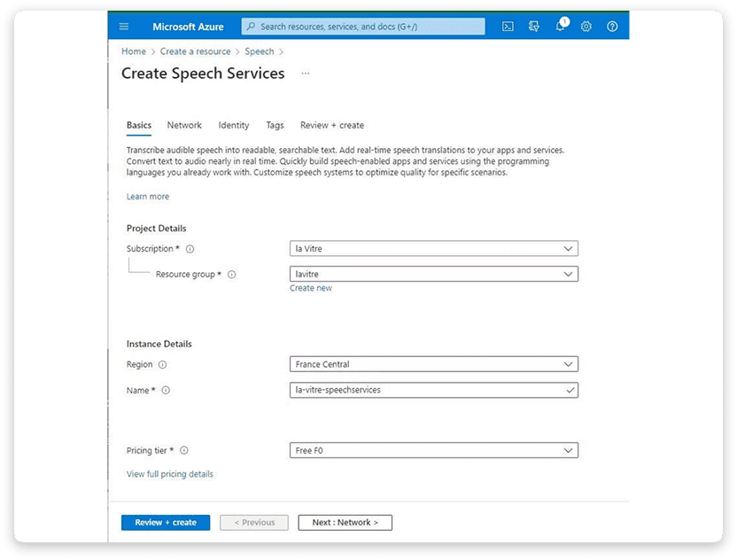Image resolution: width=737 pixels, height=560 pixels.
Task: View notifications bell
Action: click(x=562, y=26)
